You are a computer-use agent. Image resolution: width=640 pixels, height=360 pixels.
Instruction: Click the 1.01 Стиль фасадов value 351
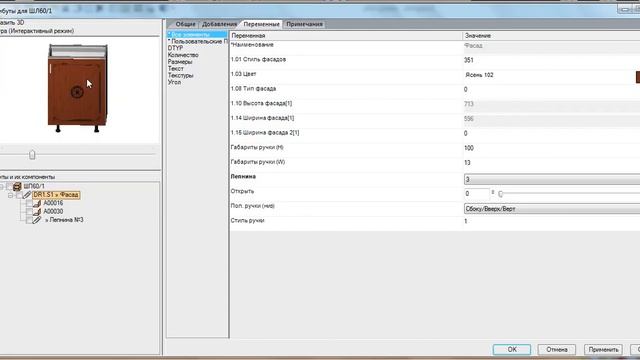[469, 60]
